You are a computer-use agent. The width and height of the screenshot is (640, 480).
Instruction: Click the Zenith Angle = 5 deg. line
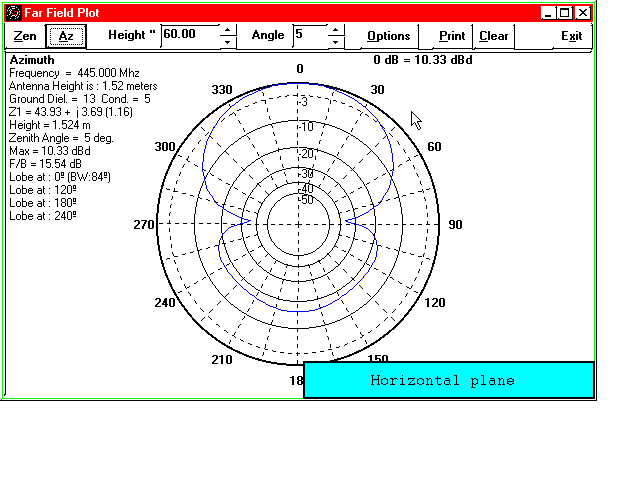[61, 138]
